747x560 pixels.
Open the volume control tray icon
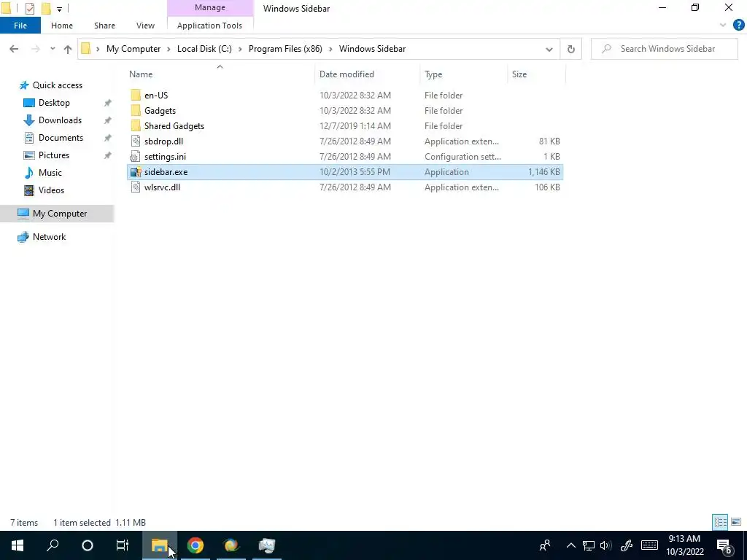coord(606,545)
